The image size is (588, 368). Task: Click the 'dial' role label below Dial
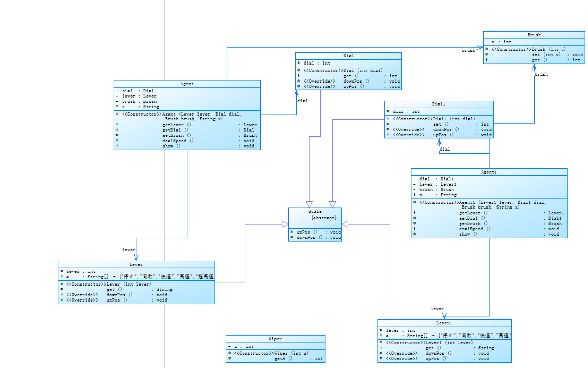point(302,101)
